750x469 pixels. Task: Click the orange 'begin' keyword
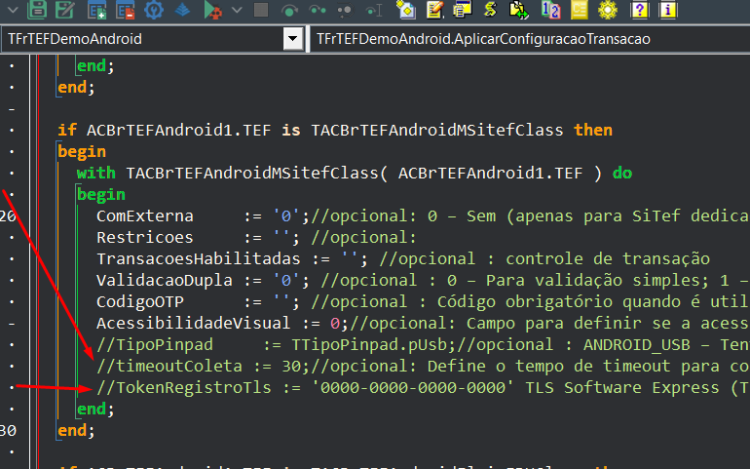pyautogui.click(x=82, y=152)
